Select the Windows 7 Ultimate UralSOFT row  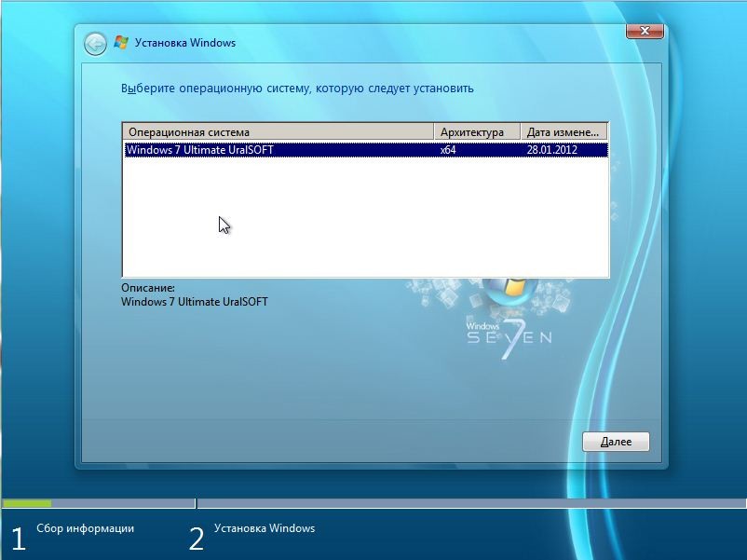pos(366,150)
